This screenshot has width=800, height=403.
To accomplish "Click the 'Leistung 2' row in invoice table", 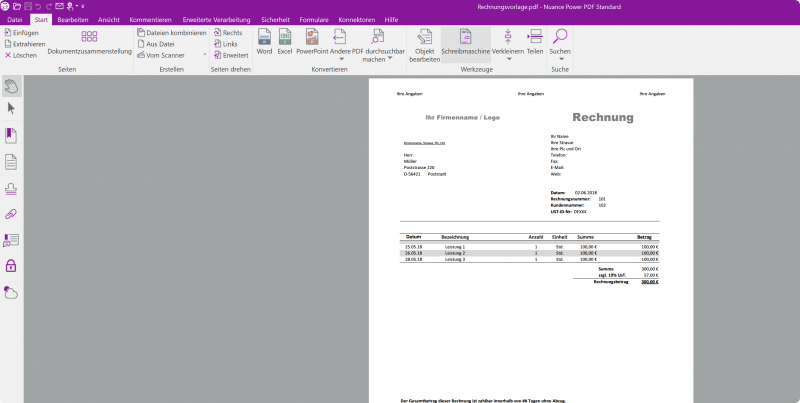I will coord(529,253).
